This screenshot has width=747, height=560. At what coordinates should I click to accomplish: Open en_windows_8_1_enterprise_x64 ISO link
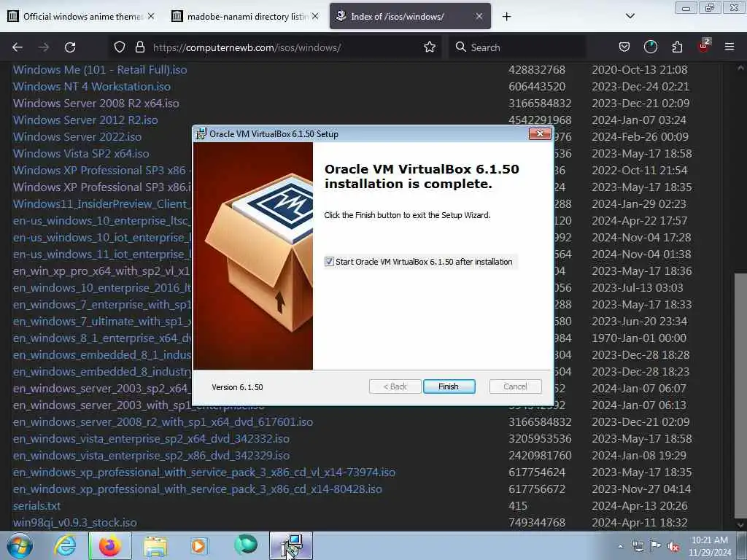102,338
